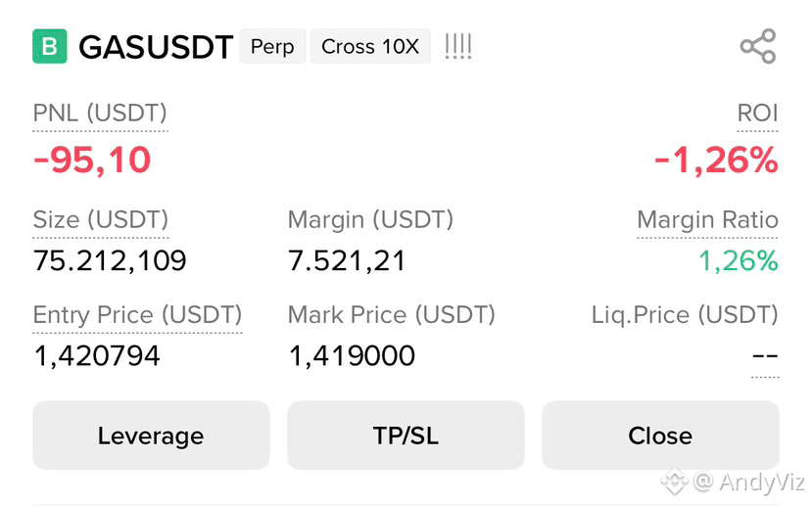The image size is (812, 506).
Task: Tap the share icon at top right
Action: 758,47
